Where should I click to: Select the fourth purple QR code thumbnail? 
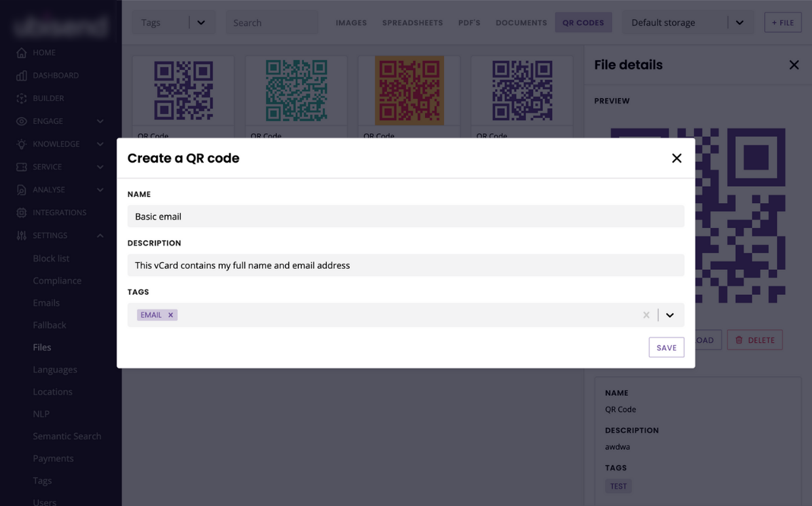point(522,90)
